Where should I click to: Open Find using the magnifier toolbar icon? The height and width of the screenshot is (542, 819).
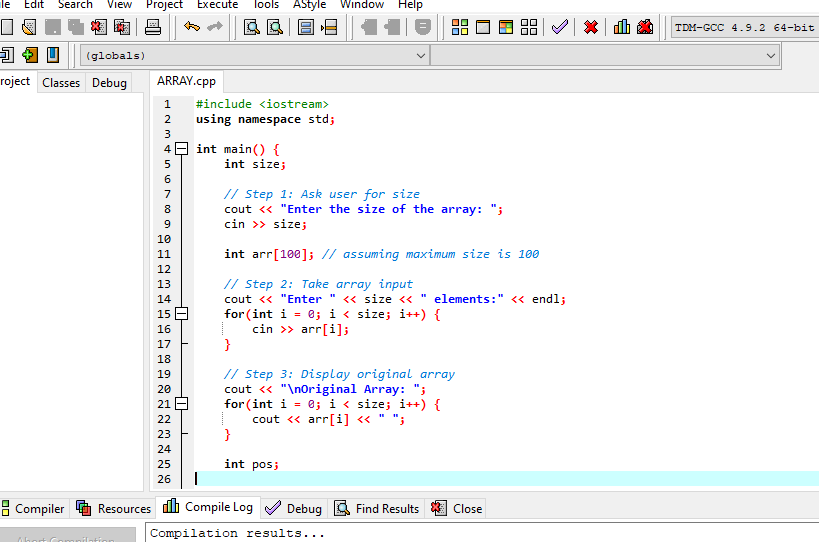pyautogui.click(x=251, y=28)
